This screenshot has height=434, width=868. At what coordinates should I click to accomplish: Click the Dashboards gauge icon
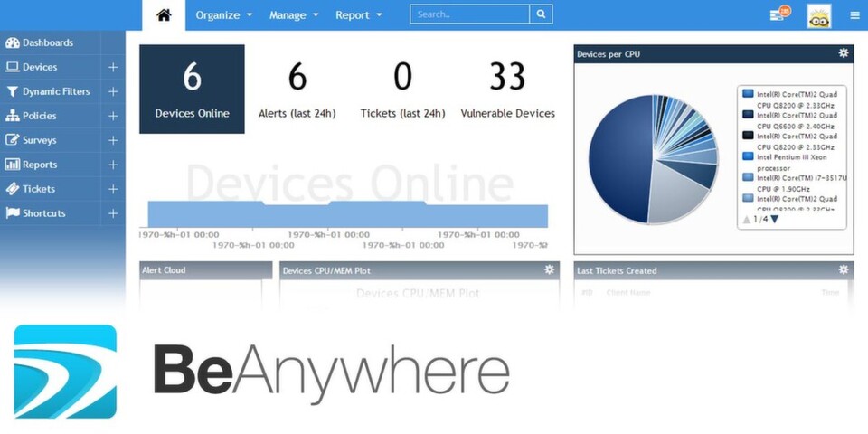tap(12, 42)
